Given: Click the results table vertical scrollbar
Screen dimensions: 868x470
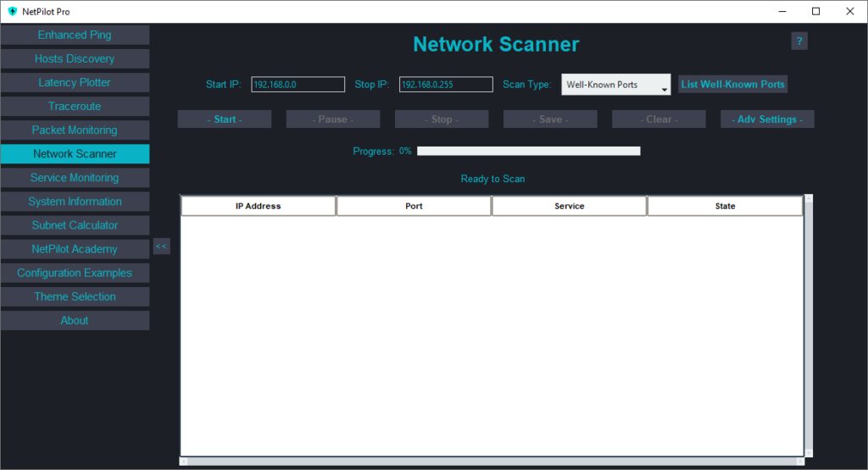Looking at the screenshot, I should [x=809, y=326].
